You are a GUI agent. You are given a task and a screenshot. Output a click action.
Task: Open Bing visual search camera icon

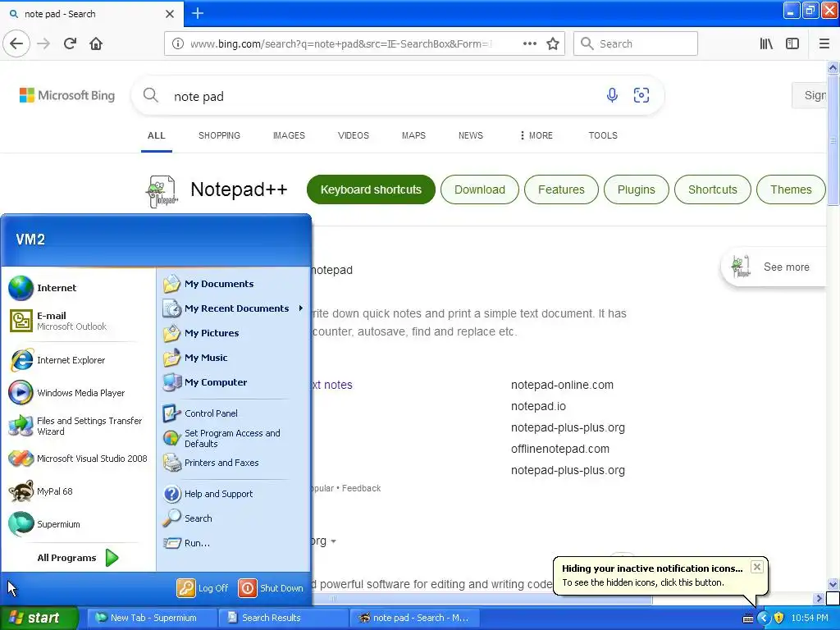coord(641,95)
